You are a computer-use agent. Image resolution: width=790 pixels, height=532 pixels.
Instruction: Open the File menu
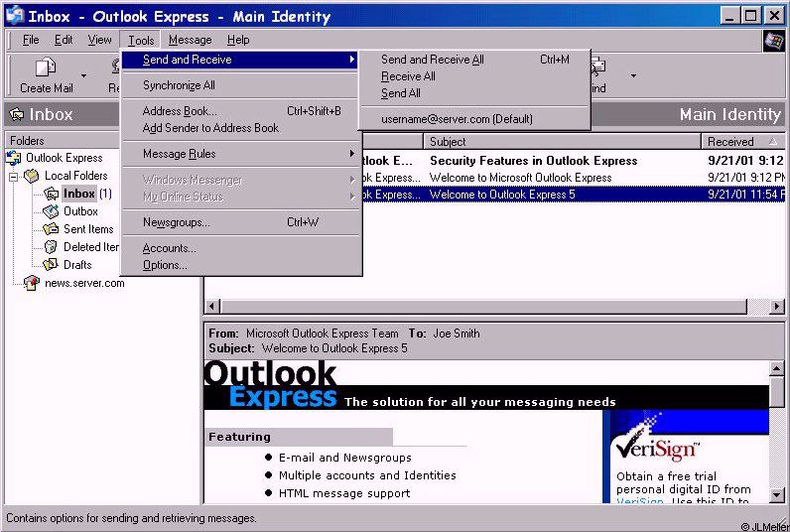click(x=31, y=40)
